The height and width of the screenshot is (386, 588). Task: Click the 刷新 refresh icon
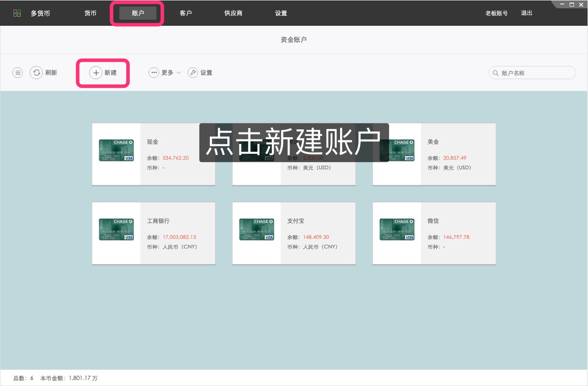(36, 73)
